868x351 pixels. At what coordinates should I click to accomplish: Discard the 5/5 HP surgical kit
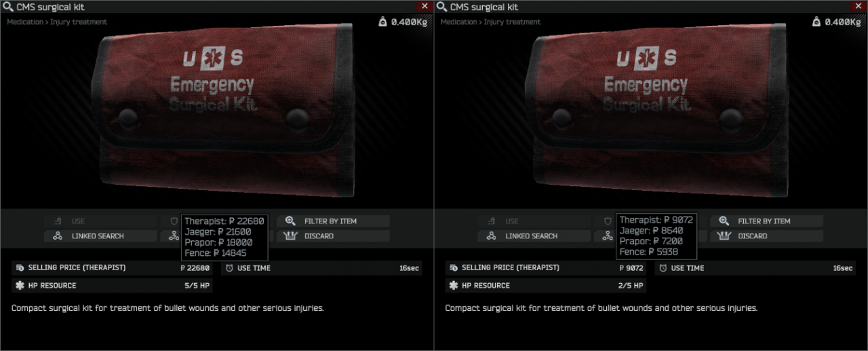333,236
